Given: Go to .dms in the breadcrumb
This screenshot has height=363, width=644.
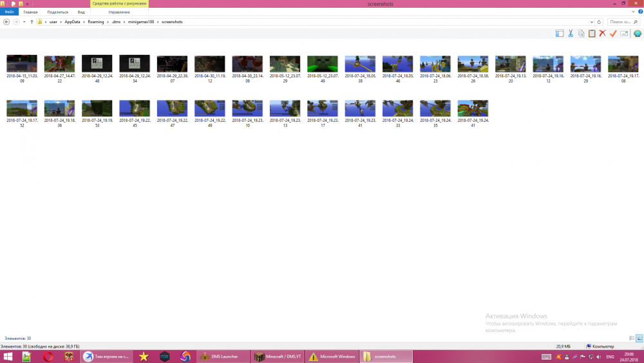Looking at the screenshot, I should click(x=116, y=22).
